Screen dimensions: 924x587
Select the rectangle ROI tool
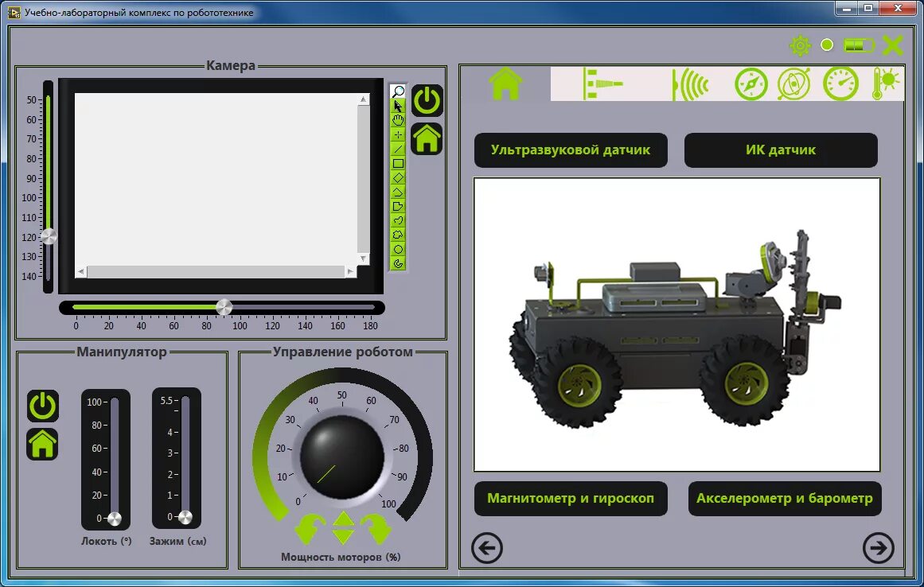coord(399,163)
